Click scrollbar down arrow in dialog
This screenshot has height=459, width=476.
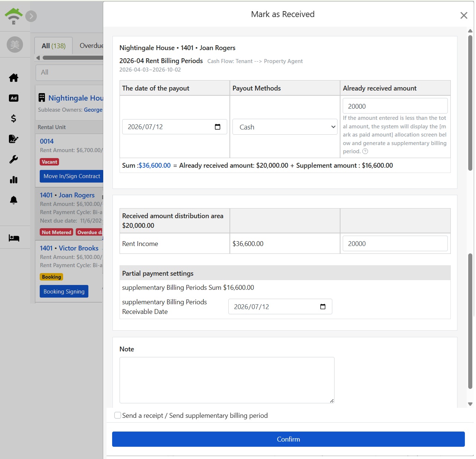click(470, 404)
